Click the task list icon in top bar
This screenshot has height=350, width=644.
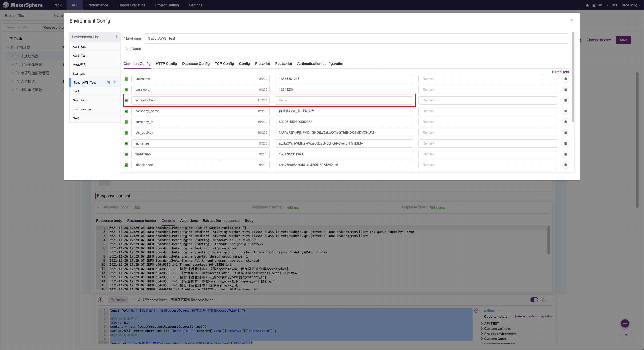tap(593, 5)
